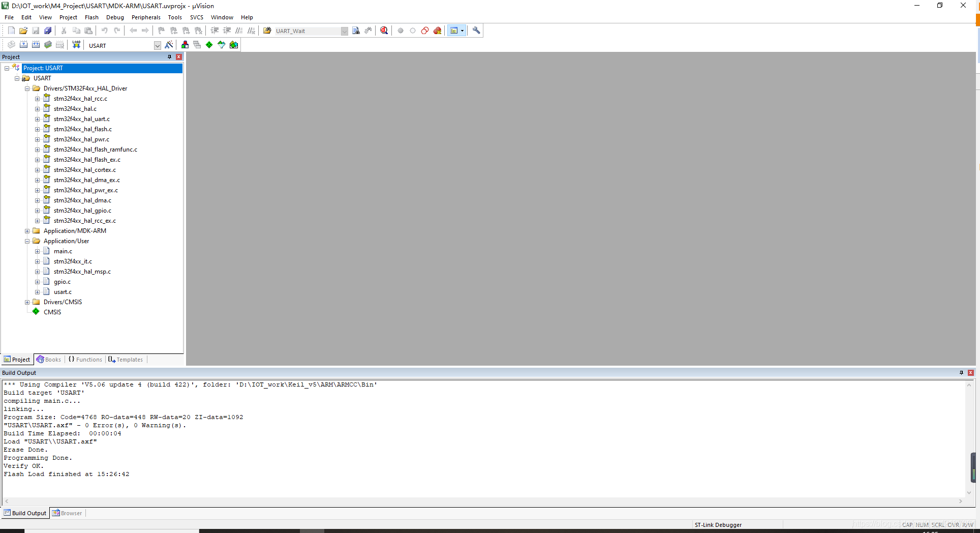
Task: Click the Comment selection icon
Action: click(239, 31)
